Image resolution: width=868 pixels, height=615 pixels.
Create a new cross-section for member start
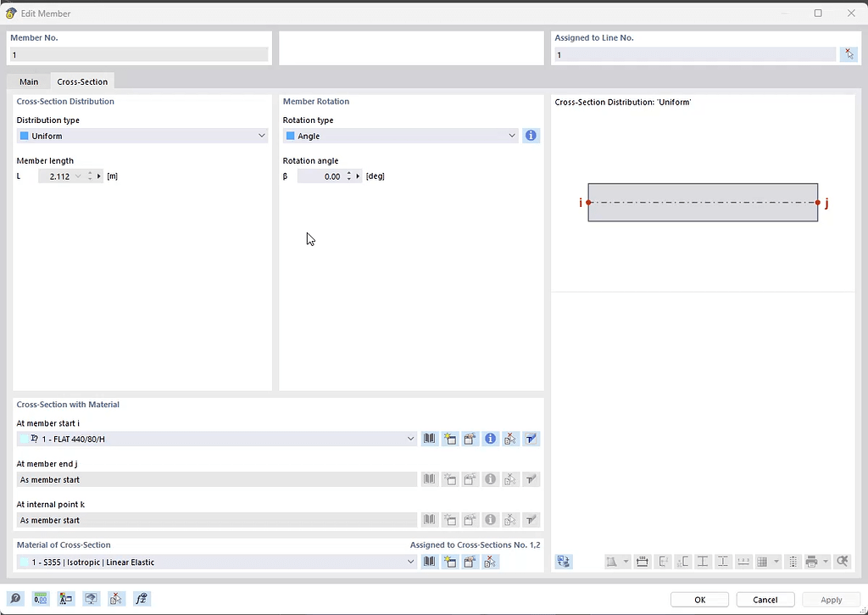pyautogui.click(x=450, y=439)
